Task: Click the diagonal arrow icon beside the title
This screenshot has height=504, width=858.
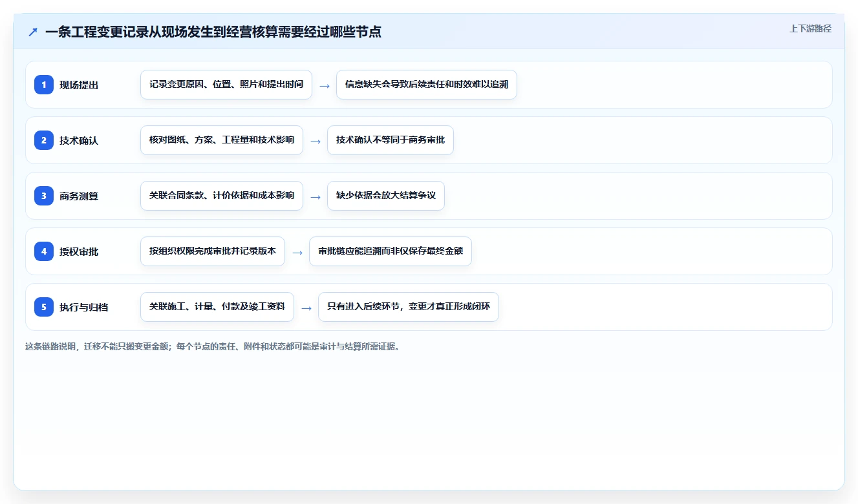Action: coord(33,32)
